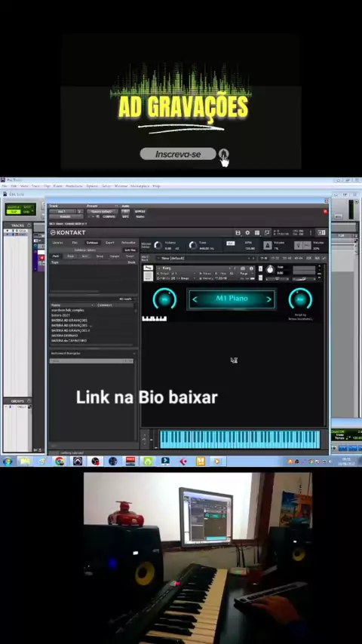
Task: Open Kontakt options gear icon
Action: coord(247,233)
